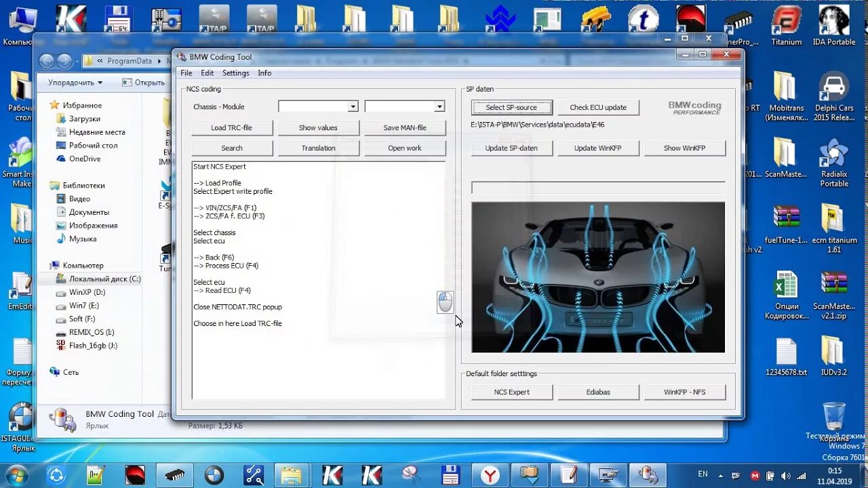Open ecm titanium 1.61 folder
The height and width of the screenshot is (488, 868).
tap(833, 228)
